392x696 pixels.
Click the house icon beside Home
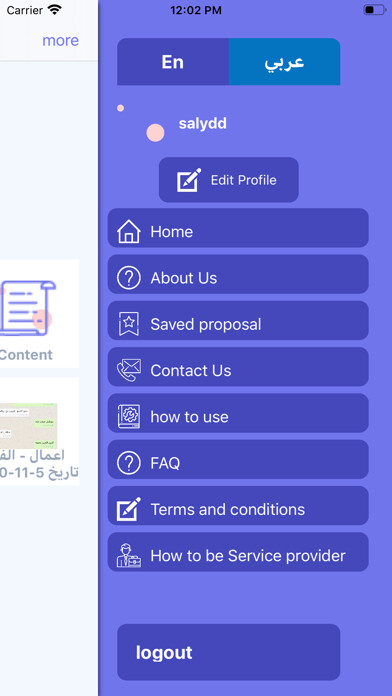(x=129, y=231)
